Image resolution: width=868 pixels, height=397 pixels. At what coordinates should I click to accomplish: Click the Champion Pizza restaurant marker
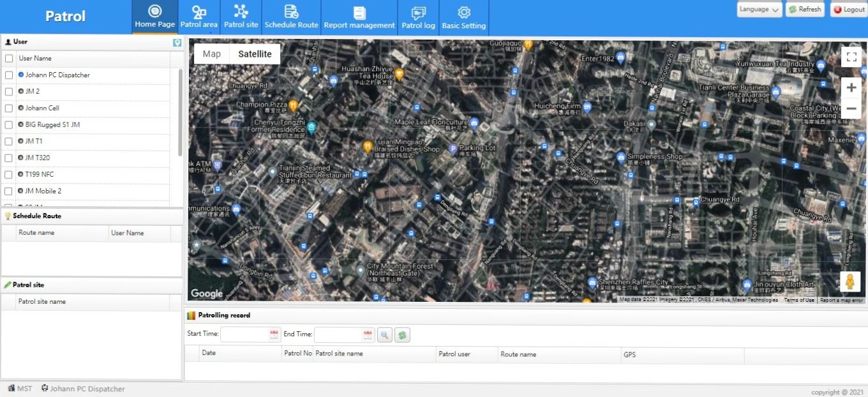tap(294, 105)
